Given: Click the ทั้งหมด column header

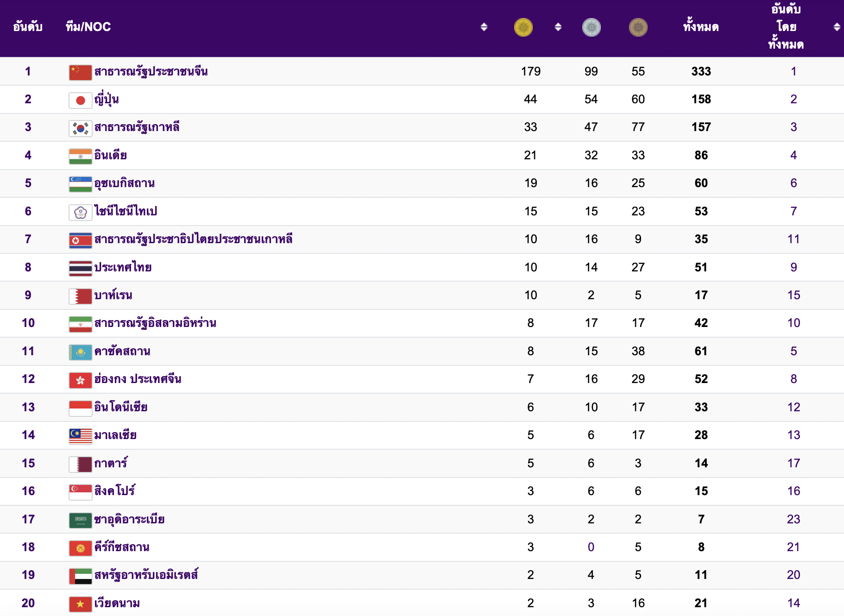Looking at the screenshot, I should [x=700, y=27].
